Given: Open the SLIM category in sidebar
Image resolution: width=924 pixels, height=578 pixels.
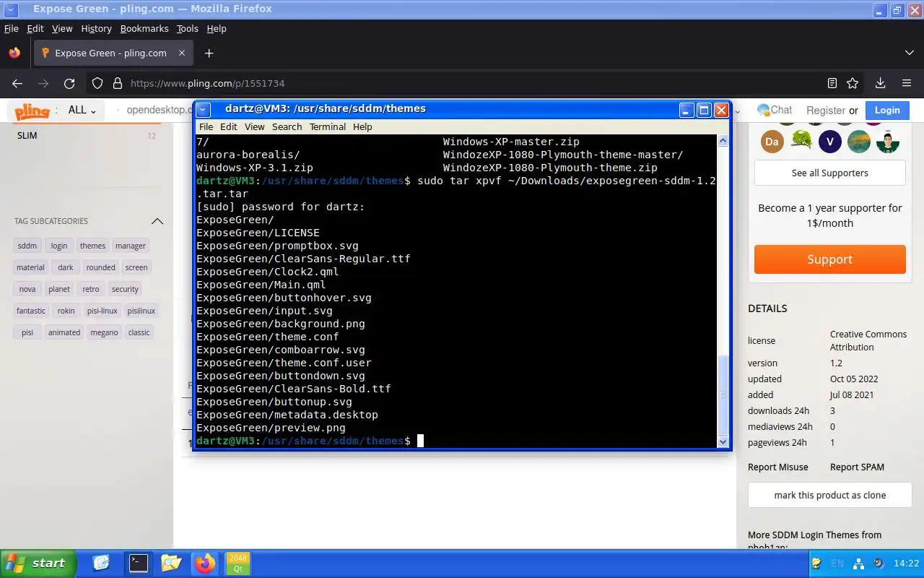Looking at the screenshot, I should tap(27, 135).
